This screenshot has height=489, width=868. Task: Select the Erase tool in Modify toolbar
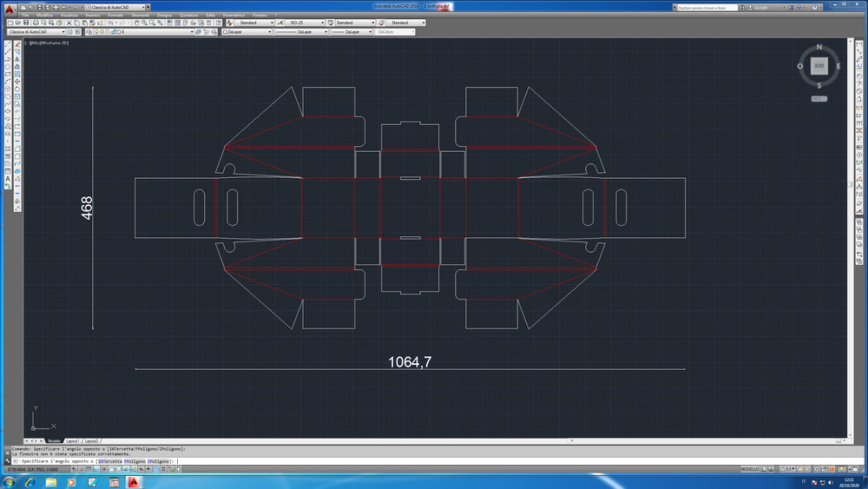[x=17, y=44]
